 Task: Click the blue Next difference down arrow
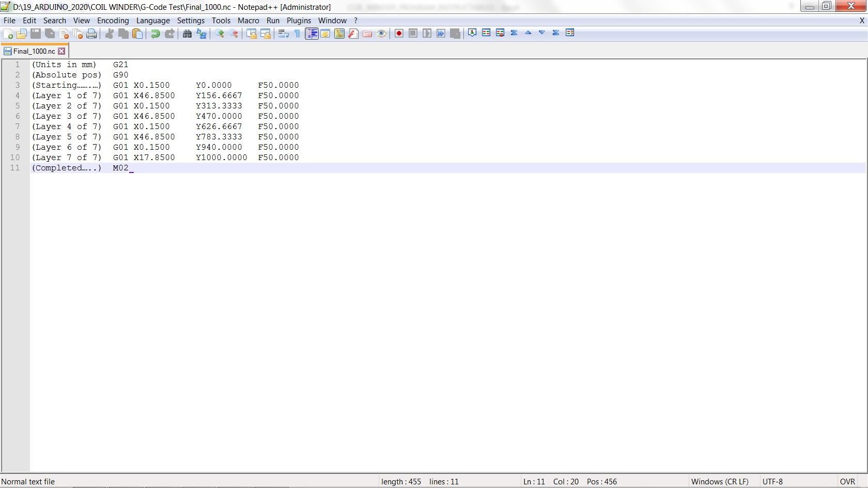click(542, 33)
